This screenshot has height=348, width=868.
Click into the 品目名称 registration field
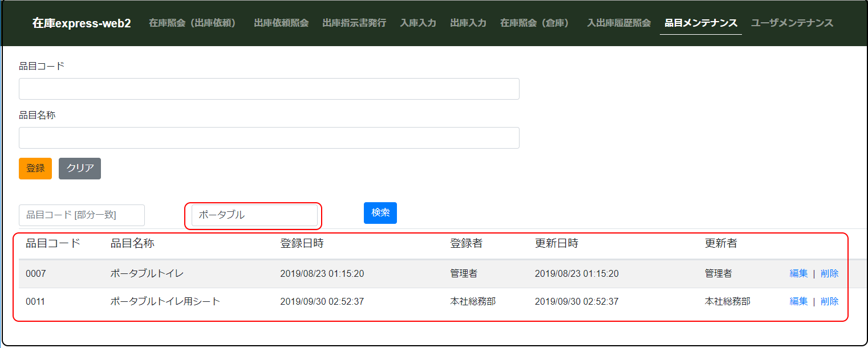tap(269, 138)
